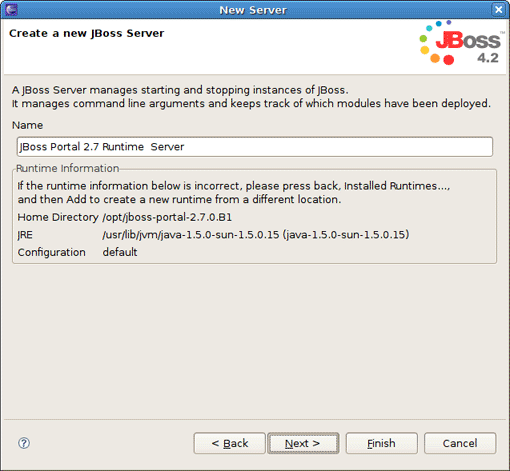The image size is (510, 471).
Task: Click the 'Configuration' label
Action: click(x=52, y=252)
